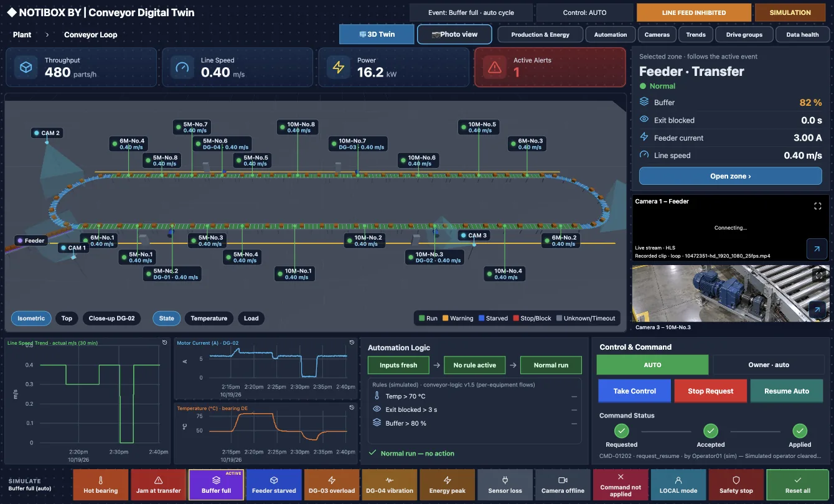Open the Automation tab

pyautogui.click(x=611, y=35)
